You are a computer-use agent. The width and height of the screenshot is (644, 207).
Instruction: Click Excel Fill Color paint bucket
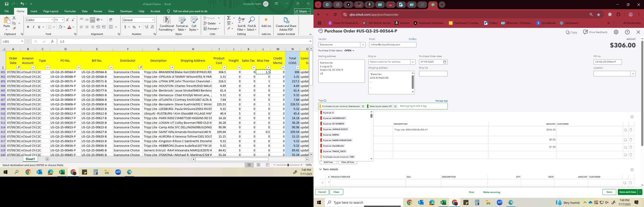60,27
